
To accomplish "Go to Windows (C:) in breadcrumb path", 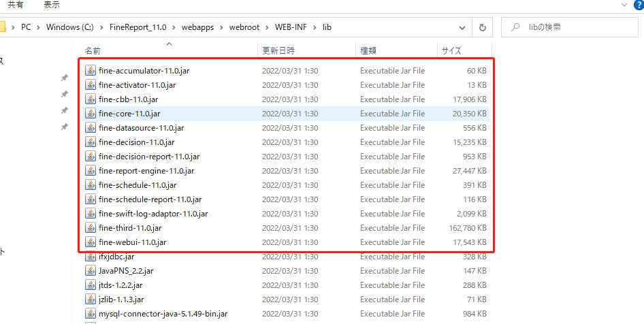I will pos(70,27).
